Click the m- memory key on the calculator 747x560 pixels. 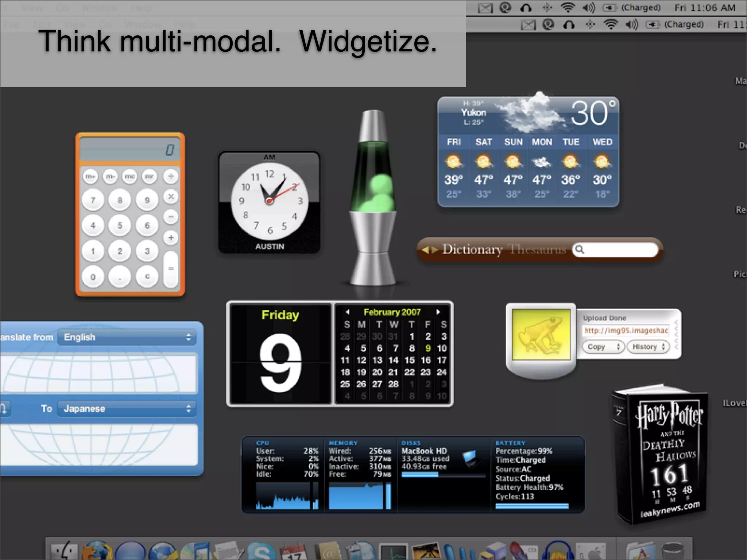point(110,176)
